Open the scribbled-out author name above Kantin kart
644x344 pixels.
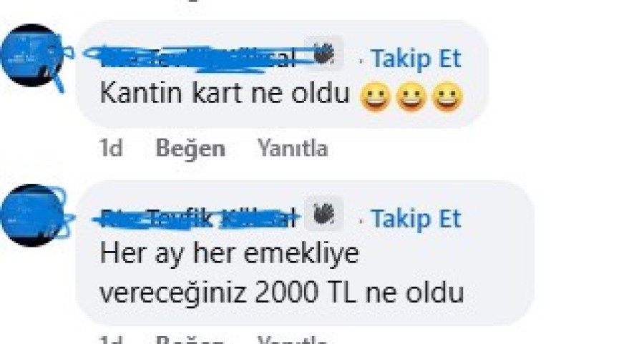(x=190, y=59)
